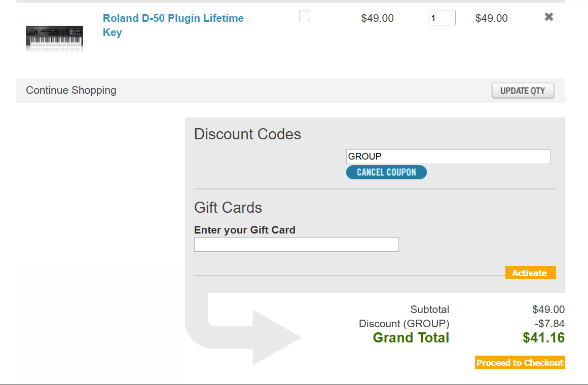
Task: Click the Grand Total label
Action: point(411,338)
